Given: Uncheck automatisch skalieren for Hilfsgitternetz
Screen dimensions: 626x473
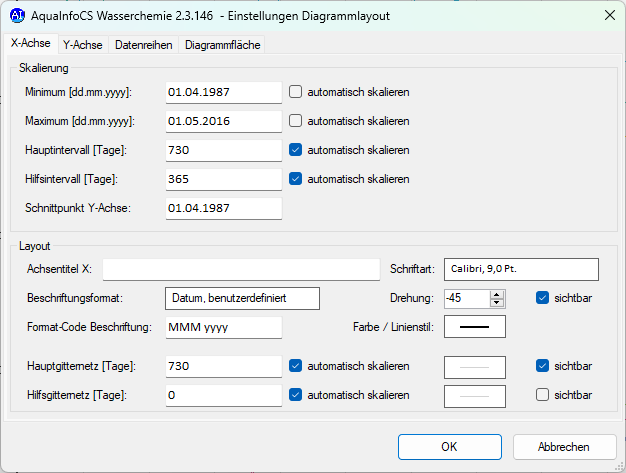Looking at the screenshot, I should 295,395.
